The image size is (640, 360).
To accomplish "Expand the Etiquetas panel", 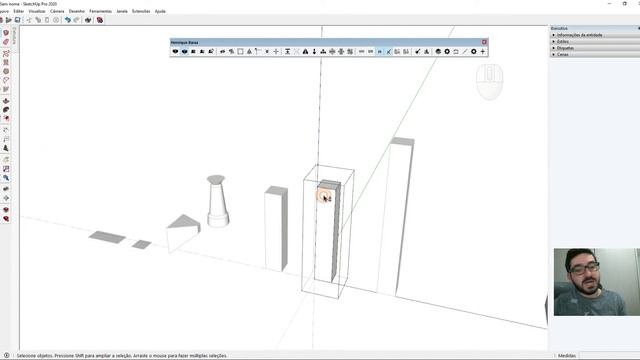I will 595,48.
